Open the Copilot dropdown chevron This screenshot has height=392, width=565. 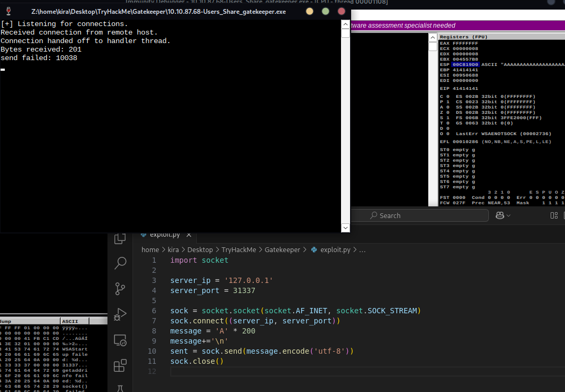(x=509, y=215)
